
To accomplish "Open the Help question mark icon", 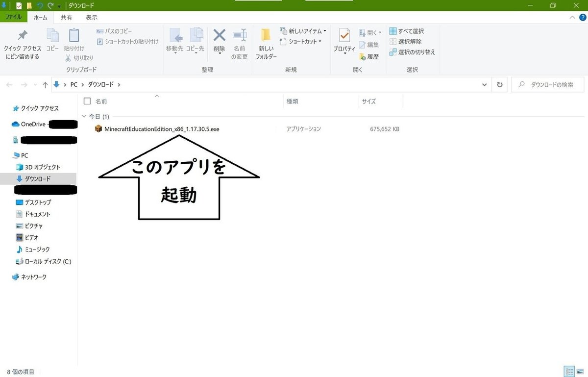I will click(x=582, y=17).
